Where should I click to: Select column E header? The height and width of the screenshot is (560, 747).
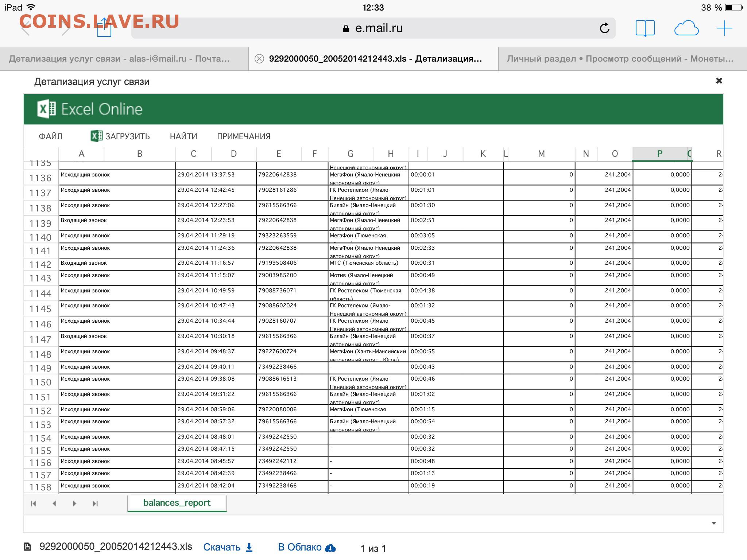(279, 154)
